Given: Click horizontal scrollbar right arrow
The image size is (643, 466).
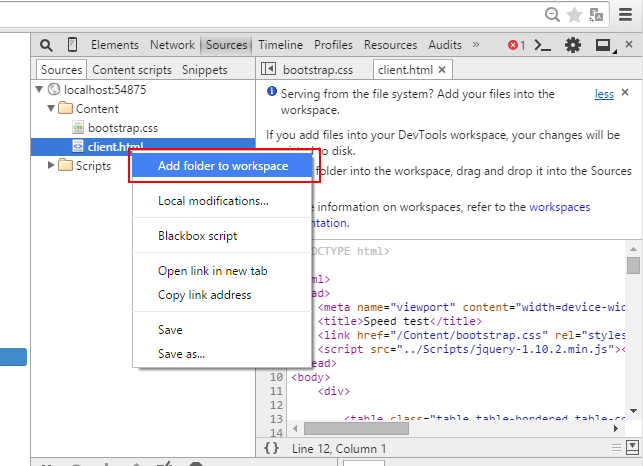Looking at the screenshot, I should point(616,428).
